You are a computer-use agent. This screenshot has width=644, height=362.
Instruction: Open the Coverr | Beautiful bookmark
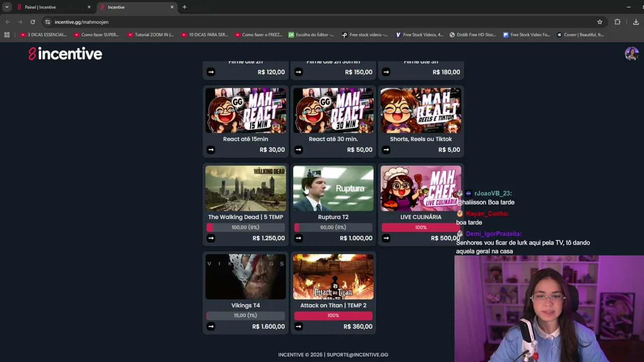tap(580, 35)
